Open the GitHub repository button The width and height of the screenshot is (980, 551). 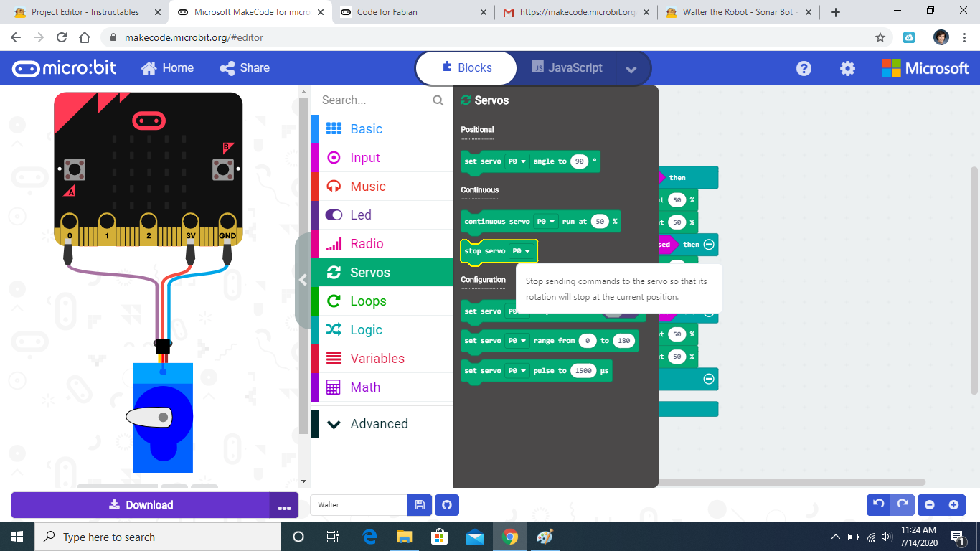pyautogui.click(x=447, y=505)
